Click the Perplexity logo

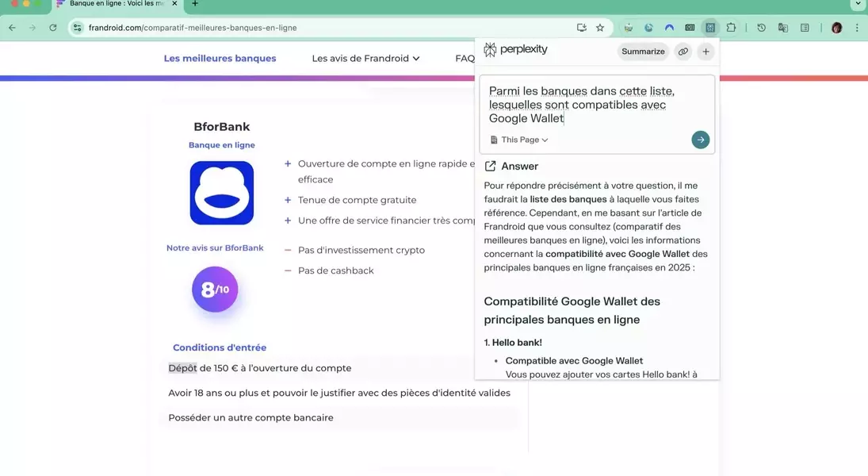click(515, 49)
